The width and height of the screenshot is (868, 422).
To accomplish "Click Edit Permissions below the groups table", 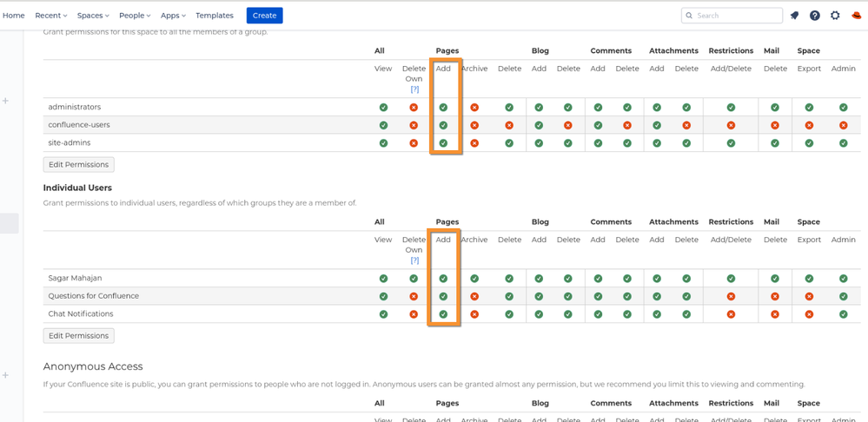I will [78, 165].
